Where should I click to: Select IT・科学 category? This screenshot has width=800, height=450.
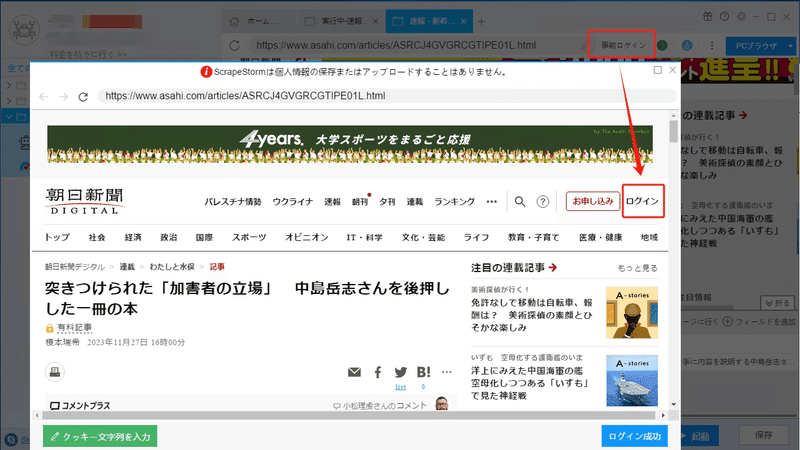tap(364, 237)
